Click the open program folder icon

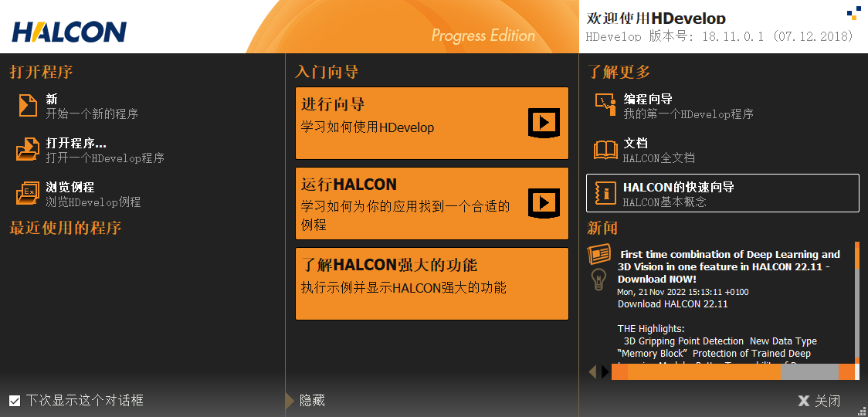28,149
